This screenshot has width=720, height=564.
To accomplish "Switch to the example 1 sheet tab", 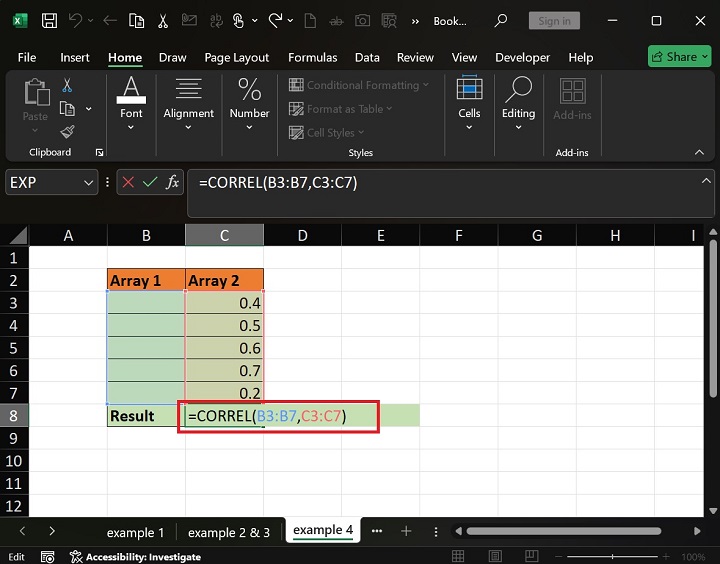I will pyautogui.click(x=135, y=532).
